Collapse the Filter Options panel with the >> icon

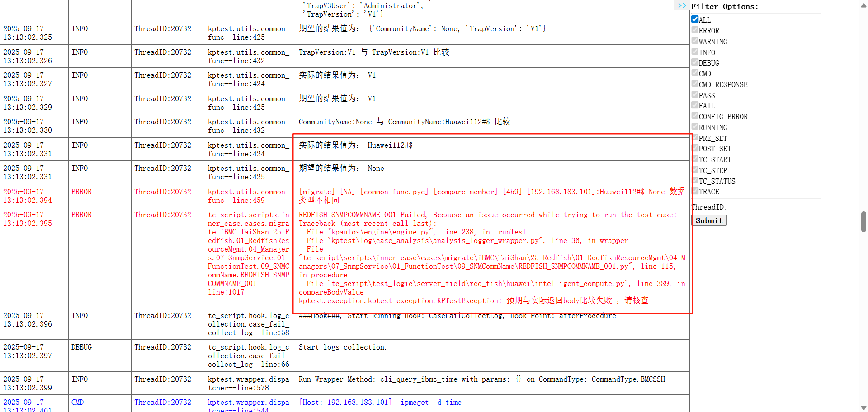[x=681, y=6]
